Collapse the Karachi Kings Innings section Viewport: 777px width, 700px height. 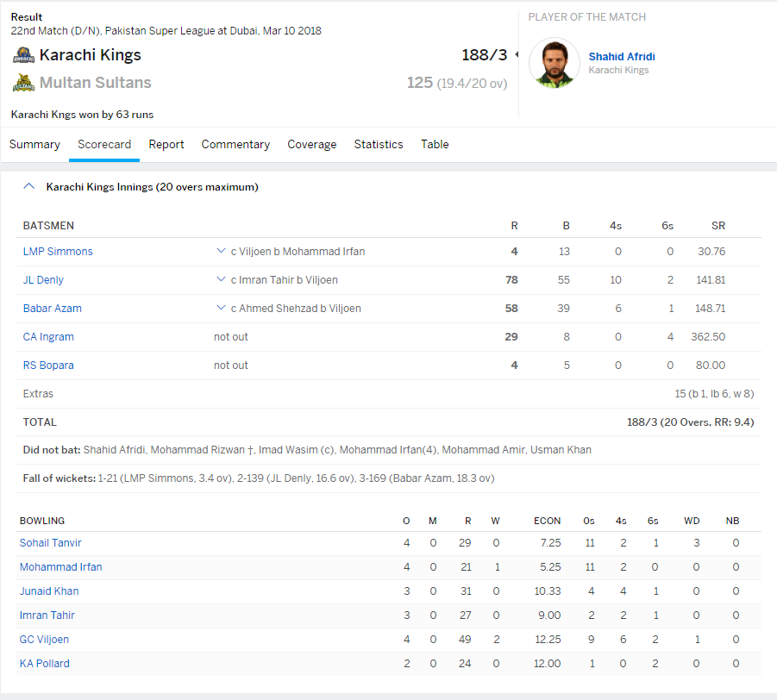[28, 186]
